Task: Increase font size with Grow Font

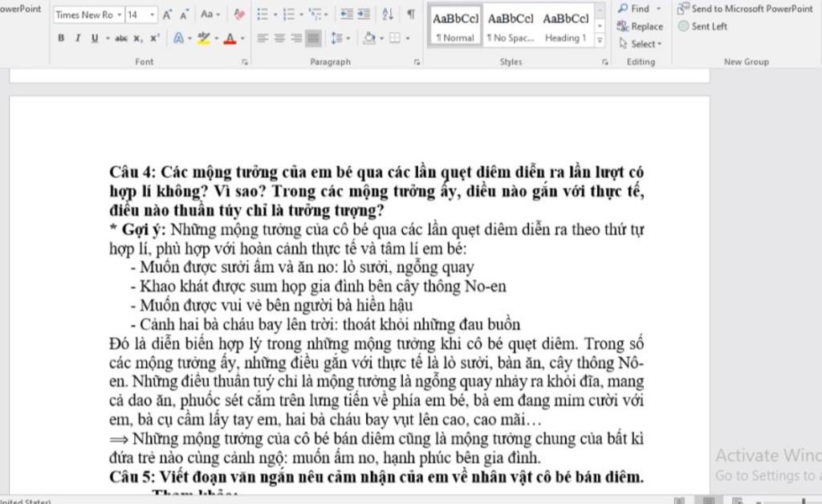Action: (x=167, y=14)
